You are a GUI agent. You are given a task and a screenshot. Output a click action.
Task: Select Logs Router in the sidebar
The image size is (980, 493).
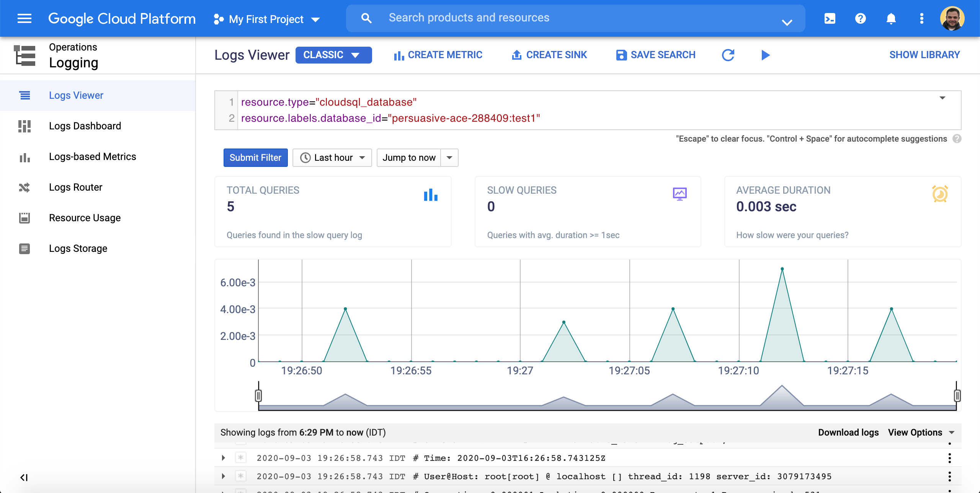tap(98, 187)
